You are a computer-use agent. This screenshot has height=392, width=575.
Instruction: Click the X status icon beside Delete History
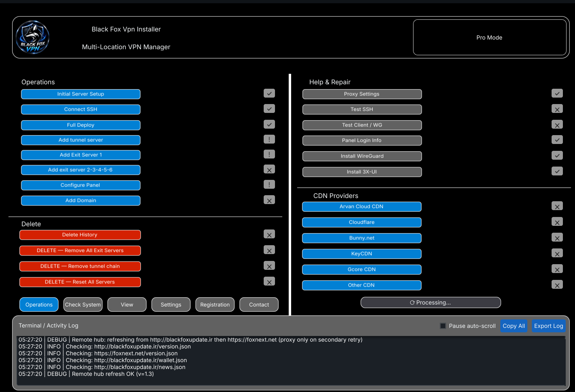pos(269,235)
